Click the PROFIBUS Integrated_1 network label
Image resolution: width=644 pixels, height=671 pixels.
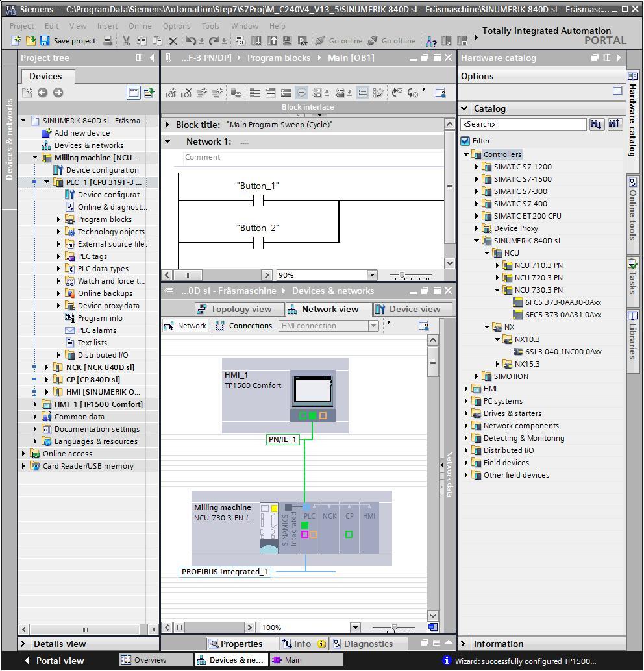[x=225, y=572]
